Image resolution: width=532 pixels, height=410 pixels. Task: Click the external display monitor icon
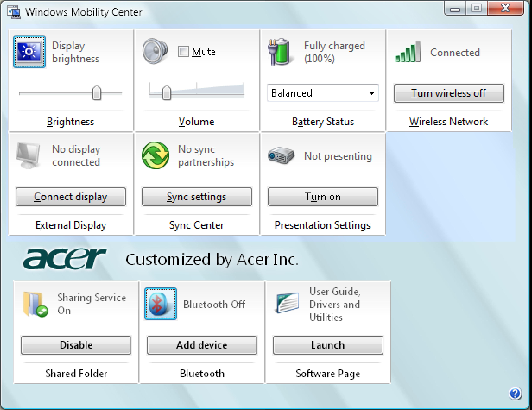pyautogui.click(x=28, y=155)
